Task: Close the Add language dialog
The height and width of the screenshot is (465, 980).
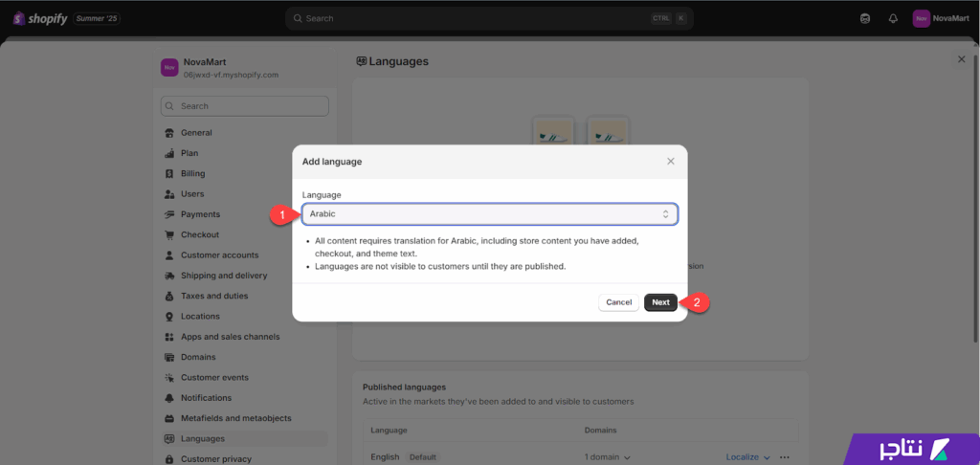Action: coord(670,162)
